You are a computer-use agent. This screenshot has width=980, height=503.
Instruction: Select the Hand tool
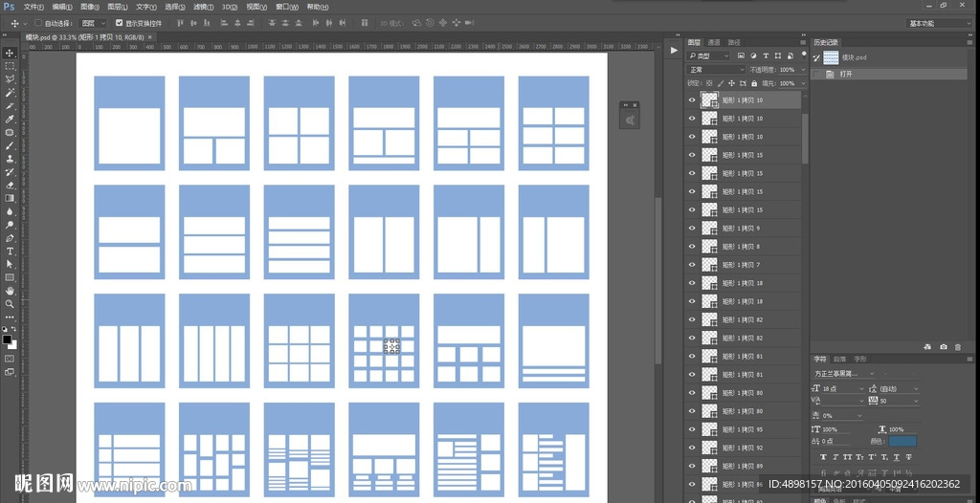(x=10, y=290)
